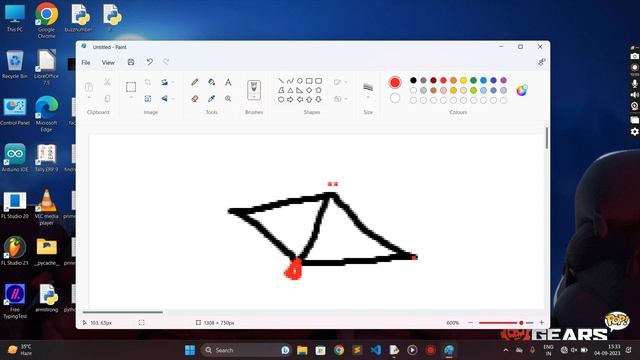Pick the Diamond shape
This screenshot has width=640, height=360.
tap(309, 90)
